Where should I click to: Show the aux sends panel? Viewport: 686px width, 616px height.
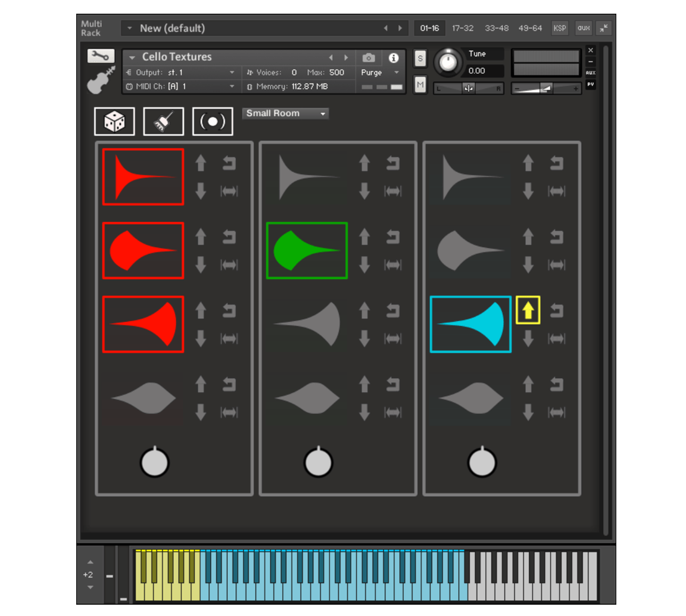(584, 28)
